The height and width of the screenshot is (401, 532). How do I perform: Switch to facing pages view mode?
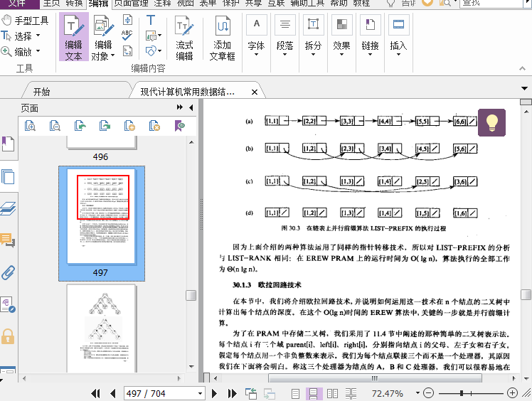click(333, 394)
